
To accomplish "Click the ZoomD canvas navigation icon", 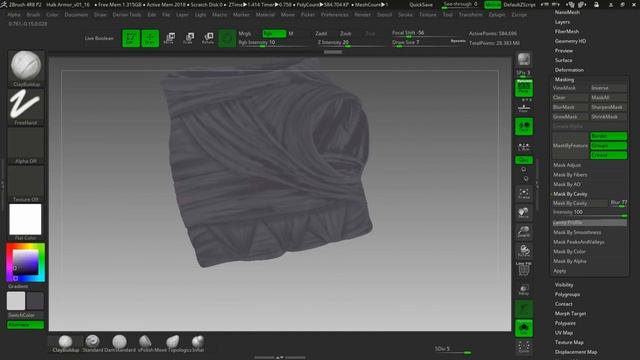I will point(524,232).
